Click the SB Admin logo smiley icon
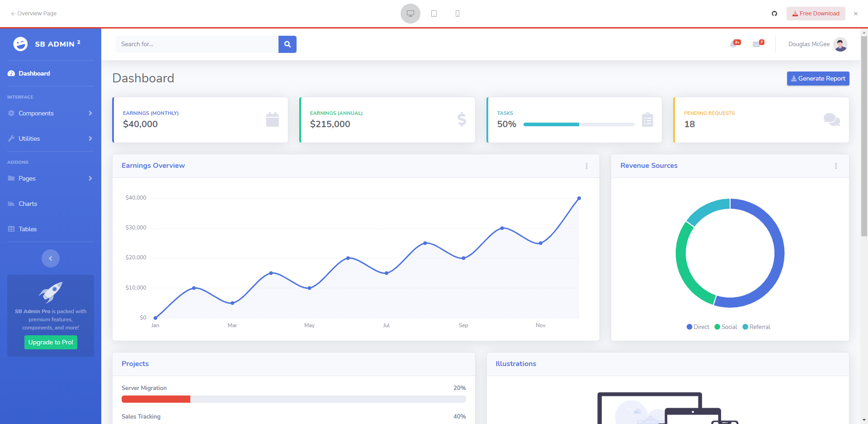868x424 pixels. coord(20,44)
